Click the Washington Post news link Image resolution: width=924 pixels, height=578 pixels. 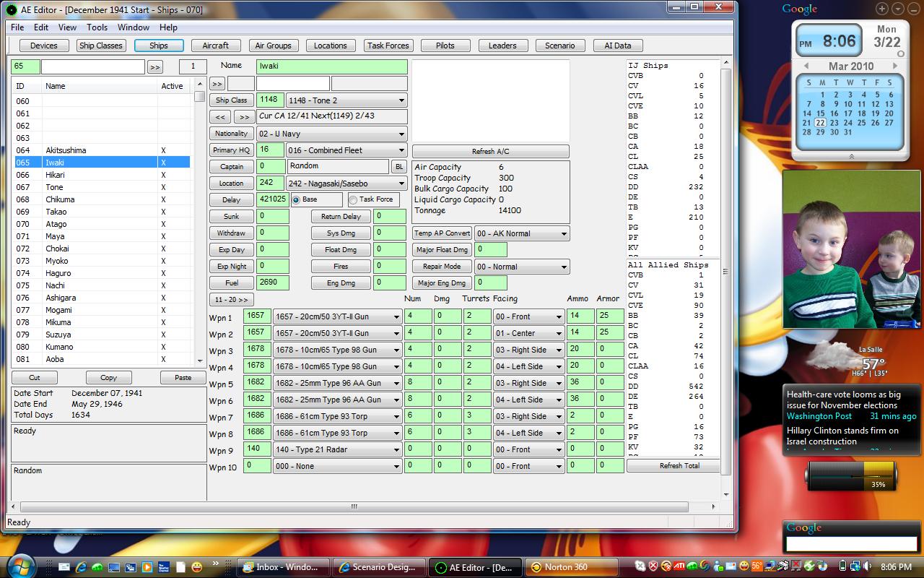point(819,416)
